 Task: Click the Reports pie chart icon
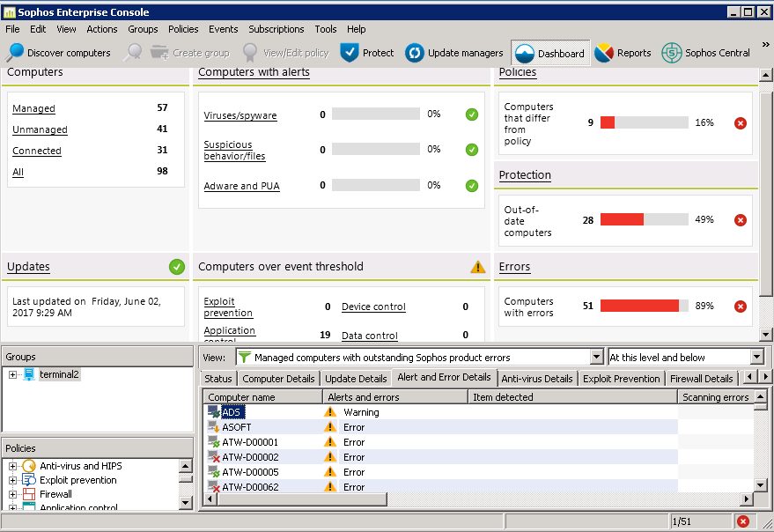coord(604,52)
